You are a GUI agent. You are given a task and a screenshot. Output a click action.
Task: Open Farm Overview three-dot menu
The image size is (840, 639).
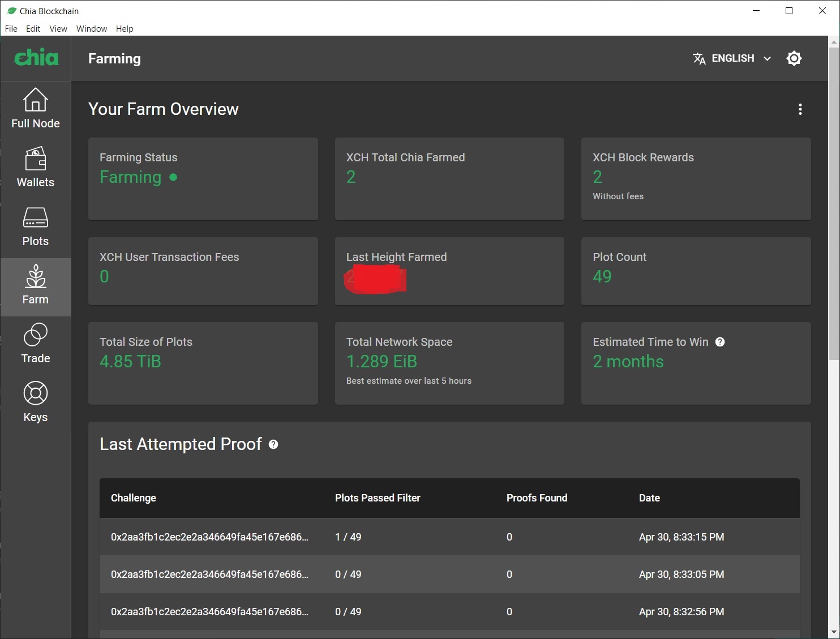[800, 109]
